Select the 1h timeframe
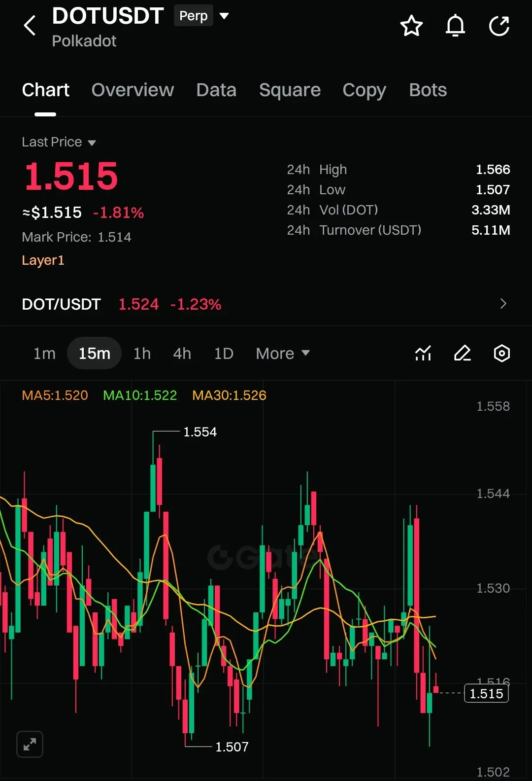The height and width of the screenshot is (781, 532). tap(142, 353)
